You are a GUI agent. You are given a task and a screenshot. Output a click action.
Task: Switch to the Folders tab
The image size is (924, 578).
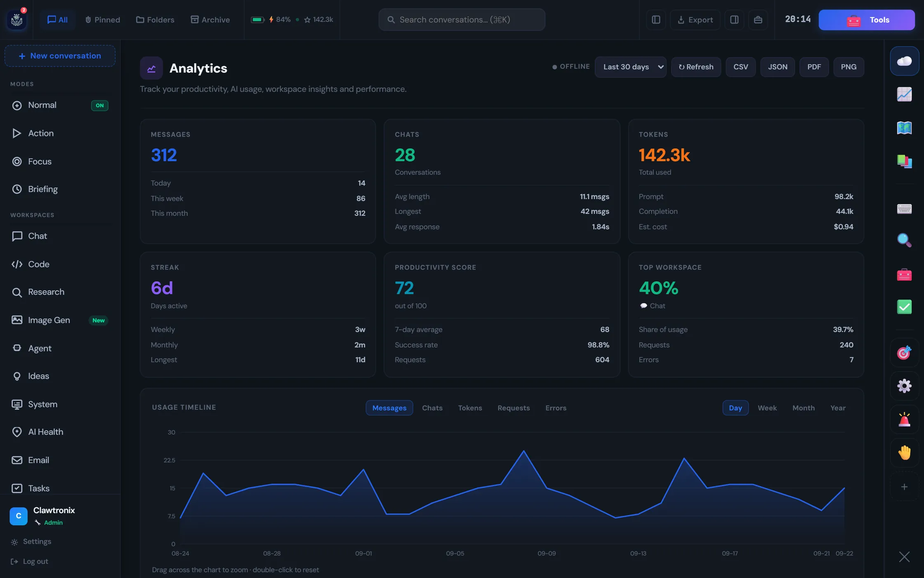[155, 19]
